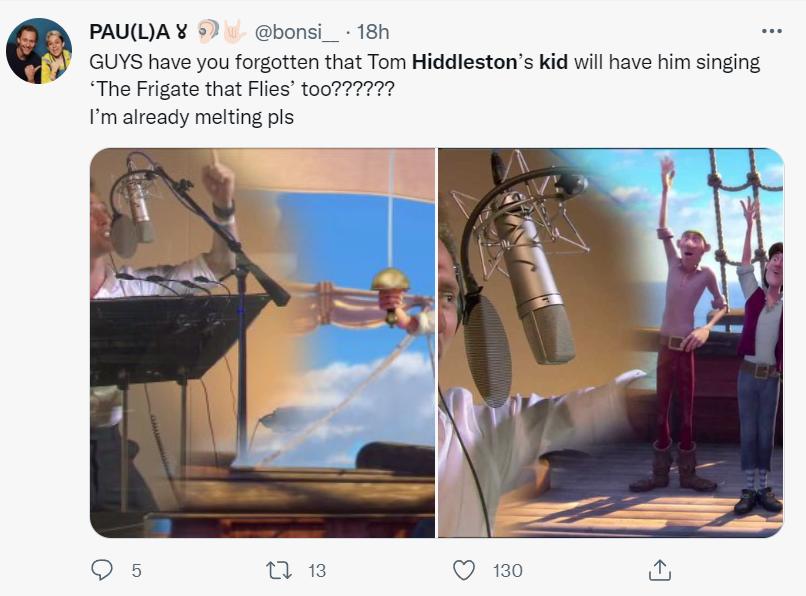Open the right image with animated pirates
Screen dimensions: 806x596
611,343
